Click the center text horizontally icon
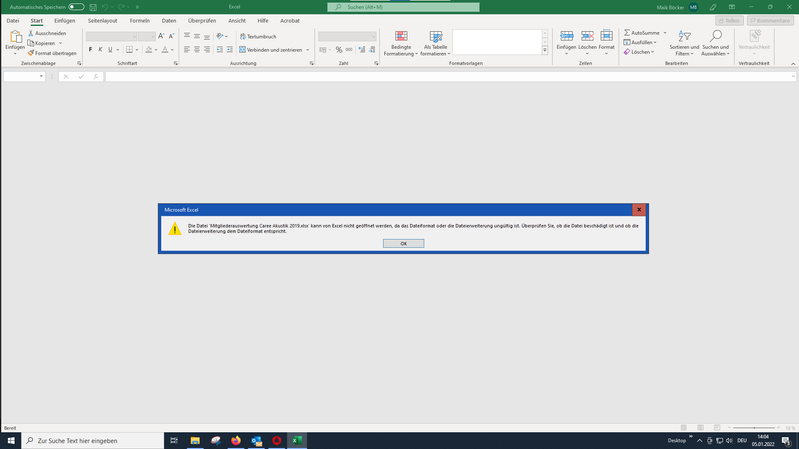799x449 pixels. click(x=197, y=50)
